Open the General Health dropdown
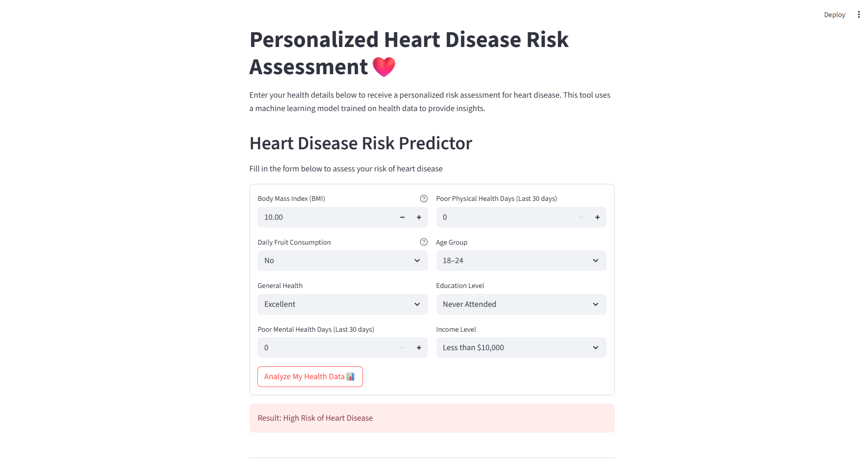This screenshot has width=868, height=464. 342,305
